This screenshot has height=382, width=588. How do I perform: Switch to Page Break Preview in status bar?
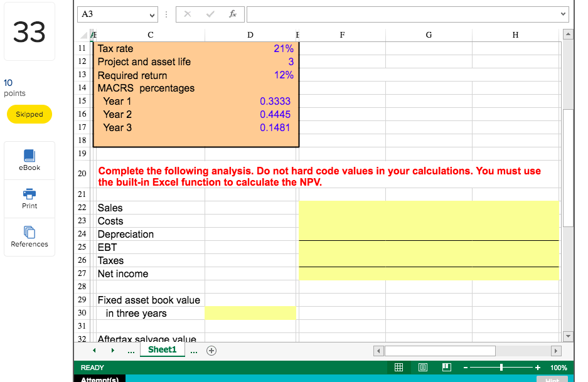[446, 367]
